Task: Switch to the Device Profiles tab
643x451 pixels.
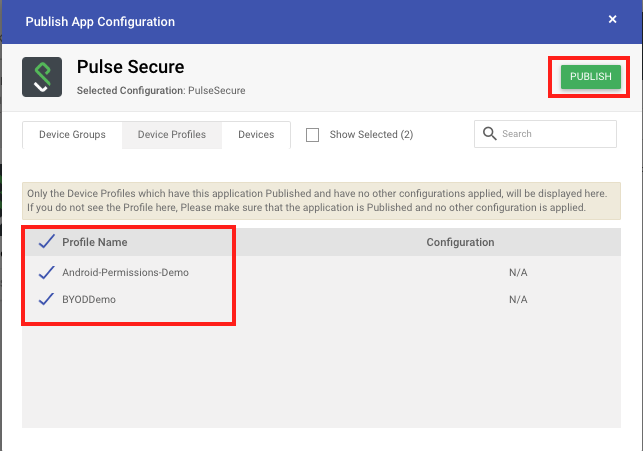Action: (172, 134)
